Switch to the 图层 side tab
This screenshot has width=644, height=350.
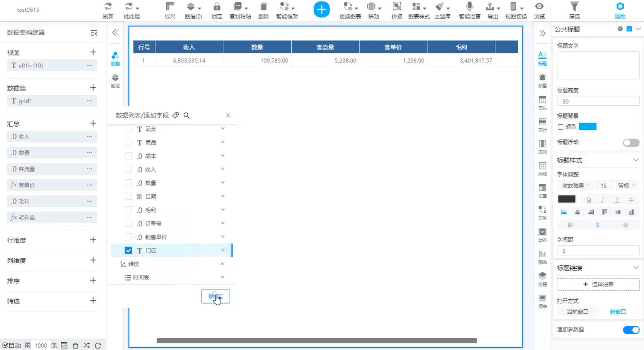(x=115, y=81)
